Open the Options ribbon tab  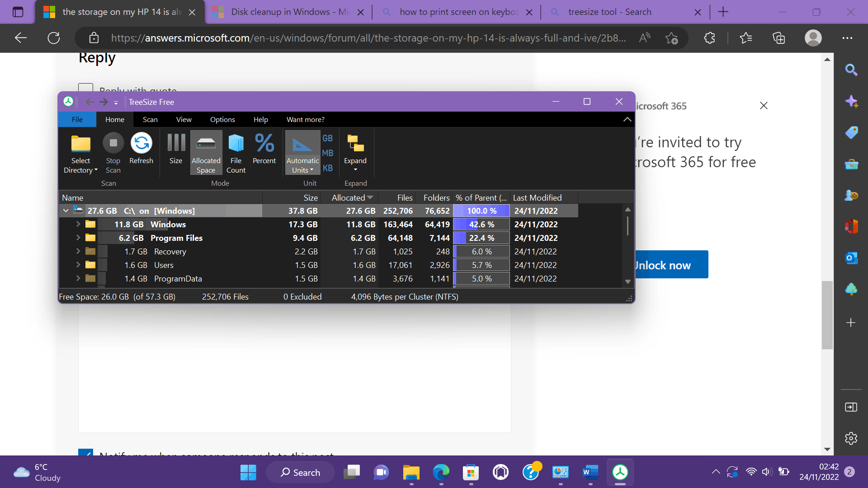click(x=222, y=120)
